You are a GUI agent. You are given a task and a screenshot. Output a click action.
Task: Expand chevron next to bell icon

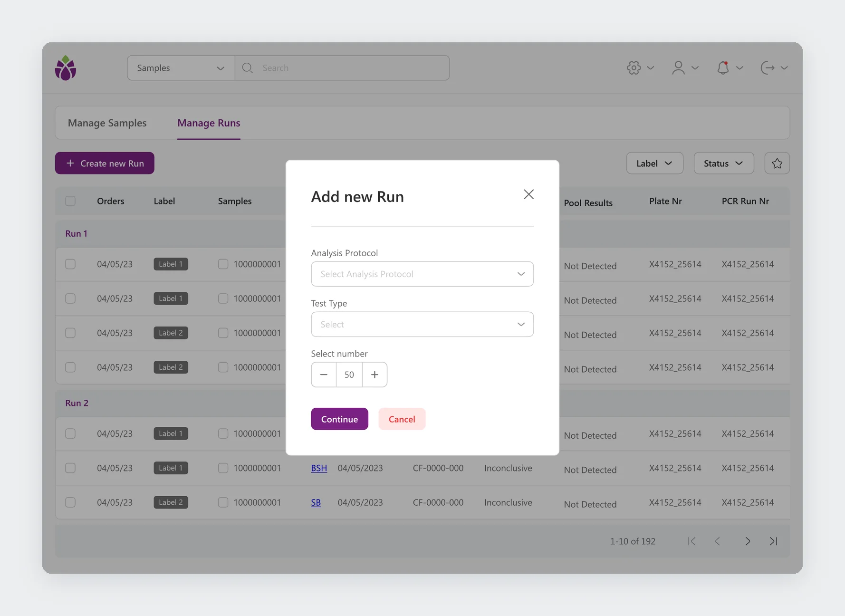coord(739,68)
